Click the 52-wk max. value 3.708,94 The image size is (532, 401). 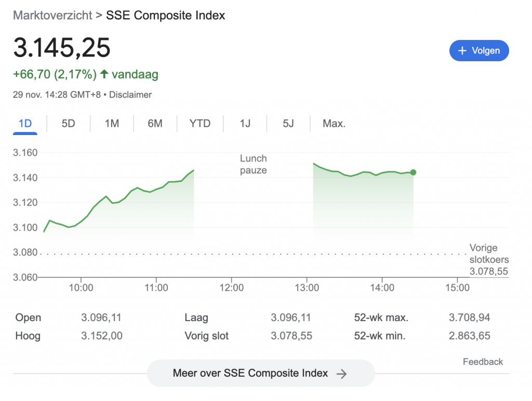469,318
